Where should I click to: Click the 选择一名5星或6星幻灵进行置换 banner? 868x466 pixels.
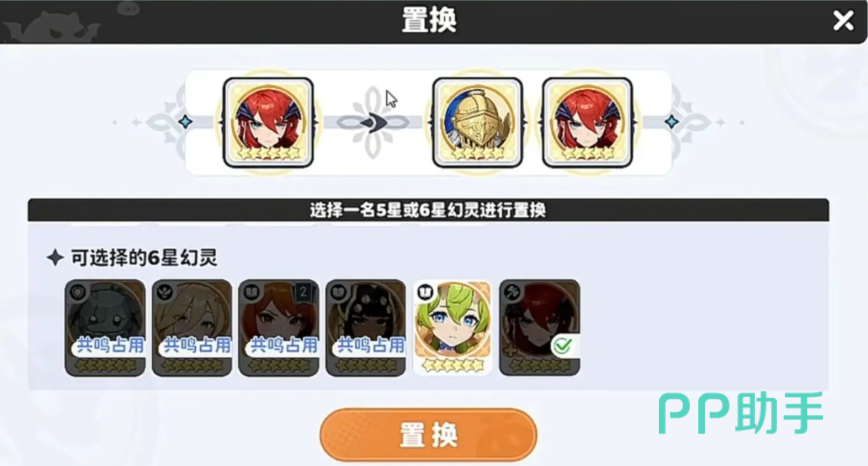click(428, 210)
